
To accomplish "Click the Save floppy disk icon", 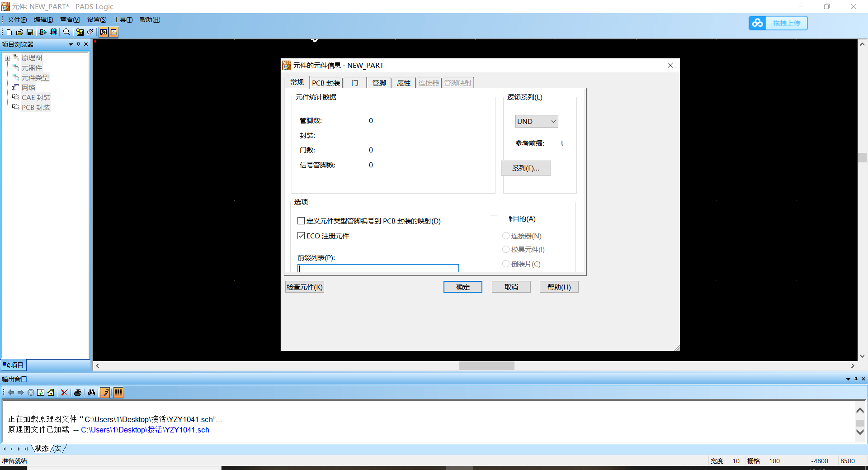I will (x=30, y=32).
